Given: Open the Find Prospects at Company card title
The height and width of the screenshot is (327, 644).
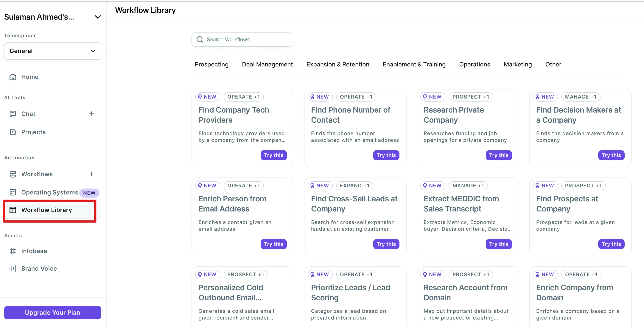Looking at the screenshot, I should point(567,203).
